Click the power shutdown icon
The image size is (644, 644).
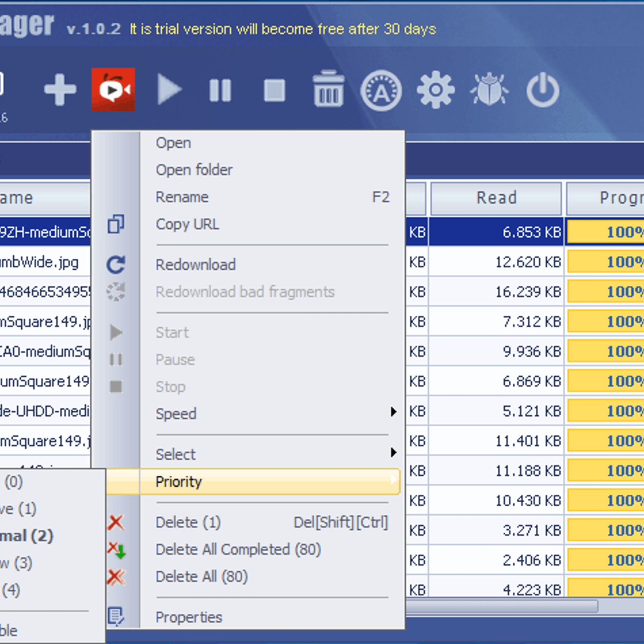(x=543, y=90)
